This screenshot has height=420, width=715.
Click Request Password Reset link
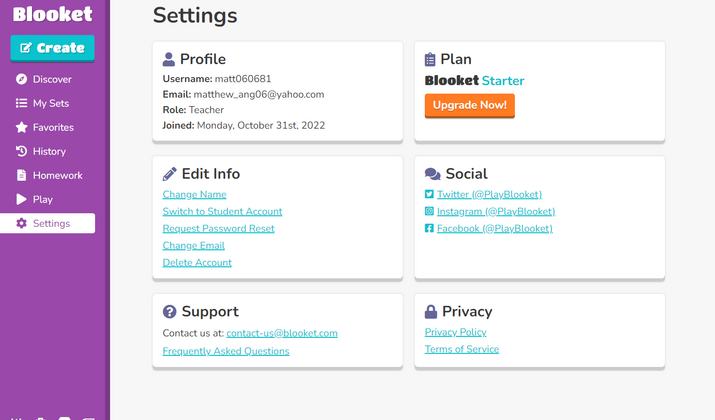click(x=218, y=228)
